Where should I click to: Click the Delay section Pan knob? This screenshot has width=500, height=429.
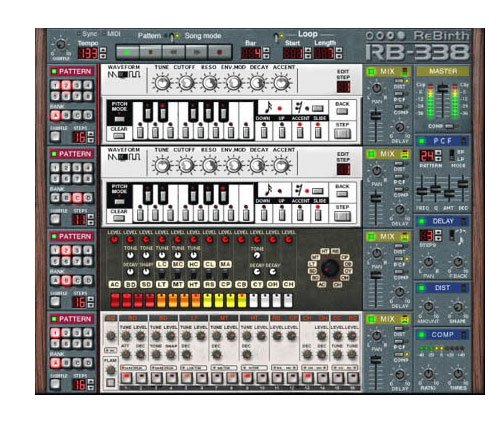coord(429,262)
